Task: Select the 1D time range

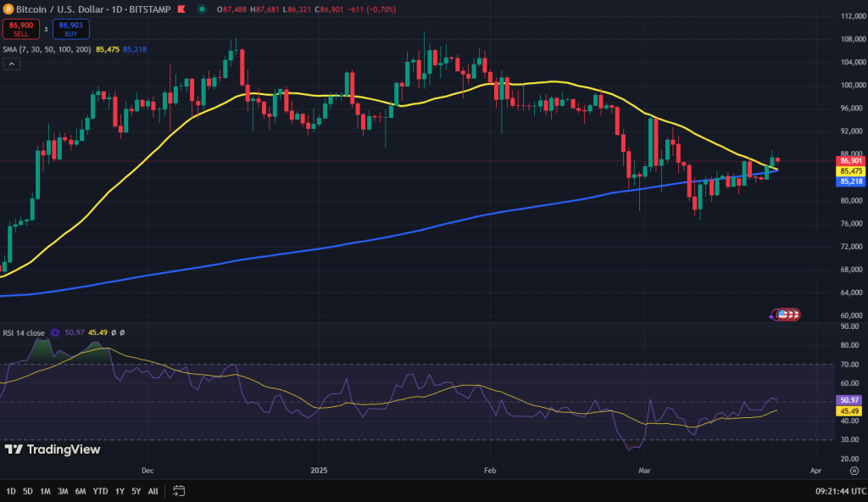Action: [x=10, y=491]
